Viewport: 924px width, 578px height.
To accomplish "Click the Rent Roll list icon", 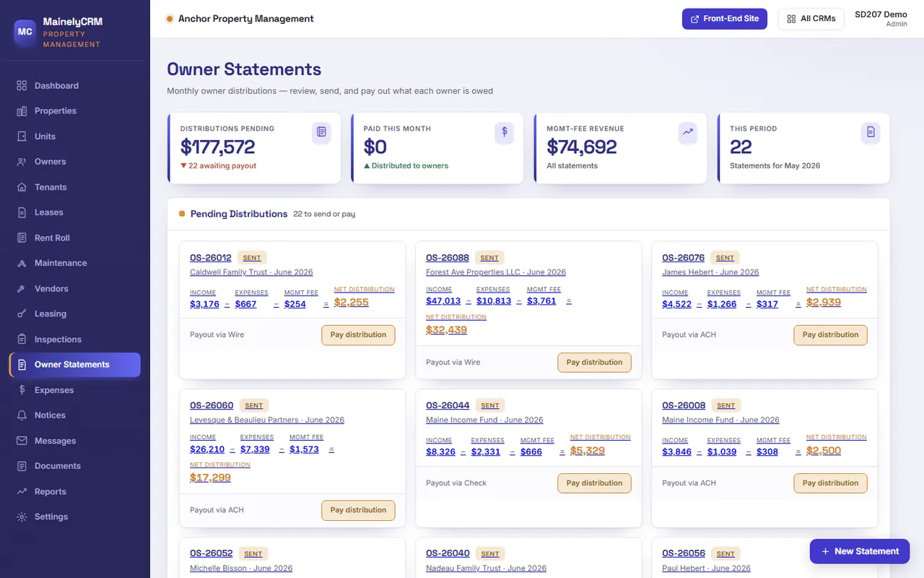I will tap(22, 238).
